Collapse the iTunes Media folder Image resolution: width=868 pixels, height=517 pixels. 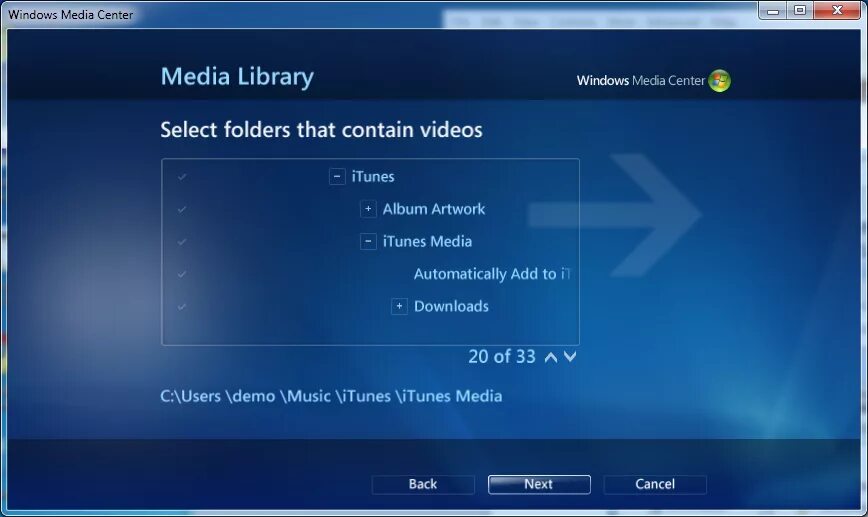[368, 241]
